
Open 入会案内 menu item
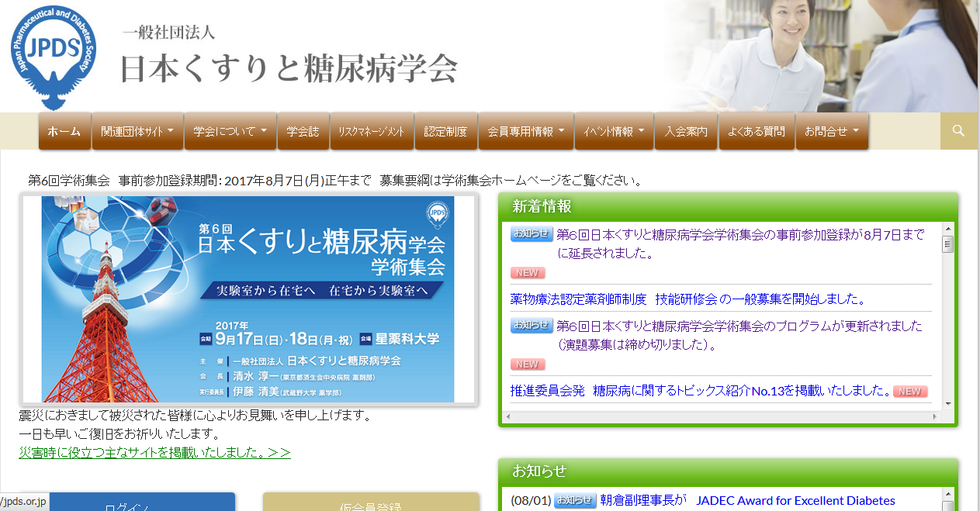coord(686,132)
